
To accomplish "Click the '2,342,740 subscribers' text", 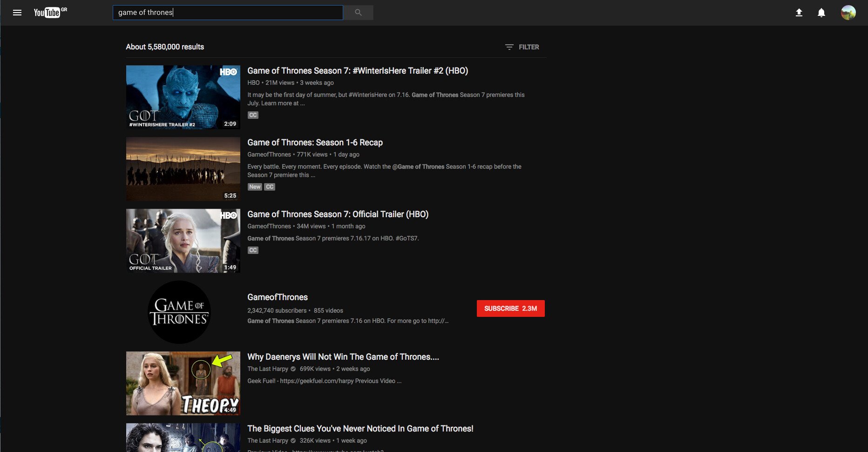I will tap(277, 311).
